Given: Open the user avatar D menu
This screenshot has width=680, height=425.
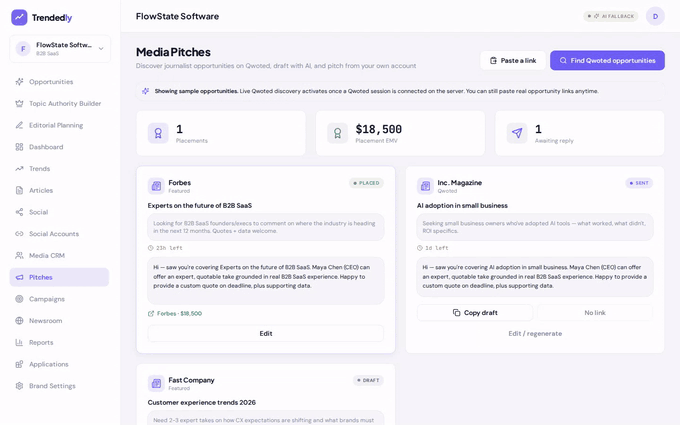Looking at the screenshot, I should click(x=655, y=16).
